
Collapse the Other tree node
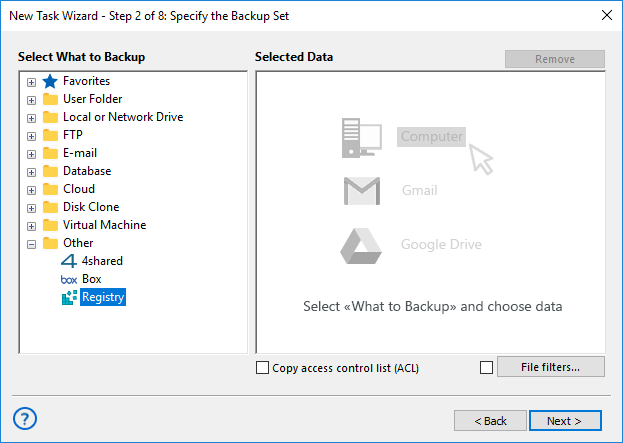click(x=31, y=244)
